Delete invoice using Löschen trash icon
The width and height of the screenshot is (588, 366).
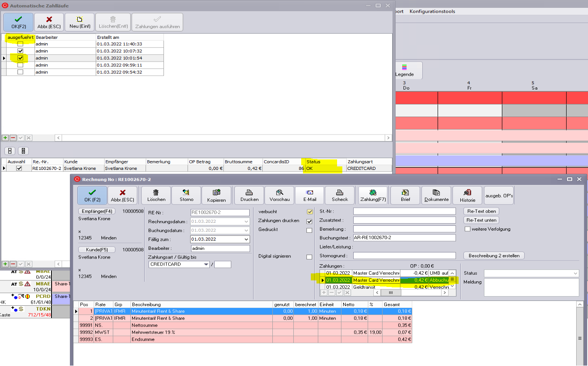tap(156, 195)
